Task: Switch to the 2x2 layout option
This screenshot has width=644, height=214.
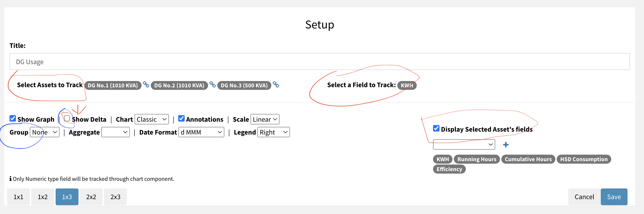Action: (91, 197)
